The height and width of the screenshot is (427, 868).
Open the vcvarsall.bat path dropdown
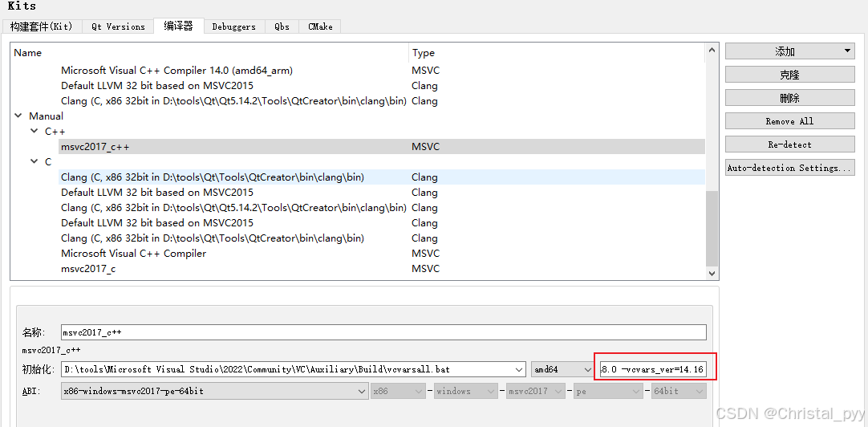pos(517,369)
